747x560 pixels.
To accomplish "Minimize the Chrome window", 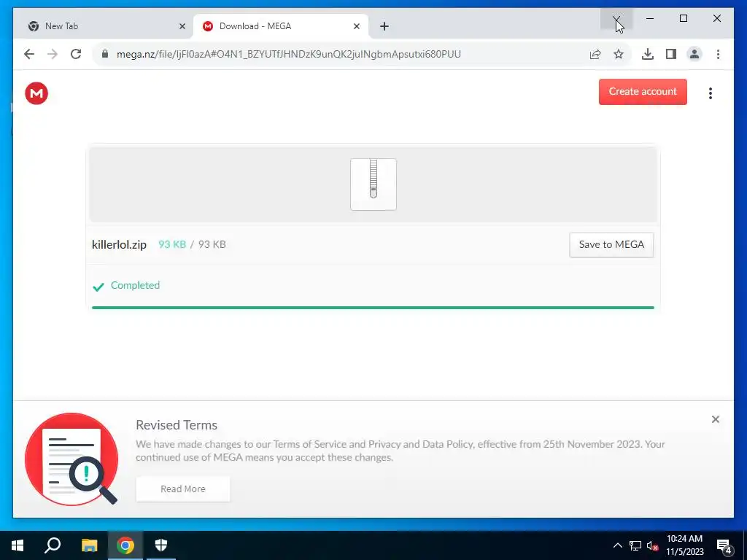I will (x=650, y=18).
